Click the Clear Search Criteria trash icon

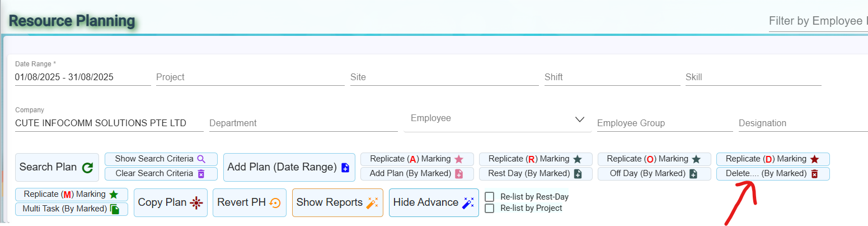click(x=201, y=174)
